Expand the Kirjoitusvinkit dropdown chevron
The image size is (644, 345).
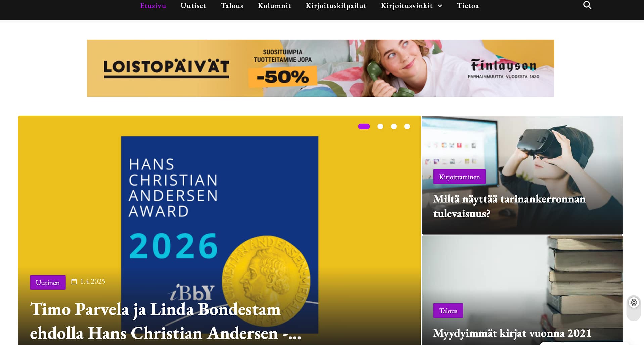440,6
